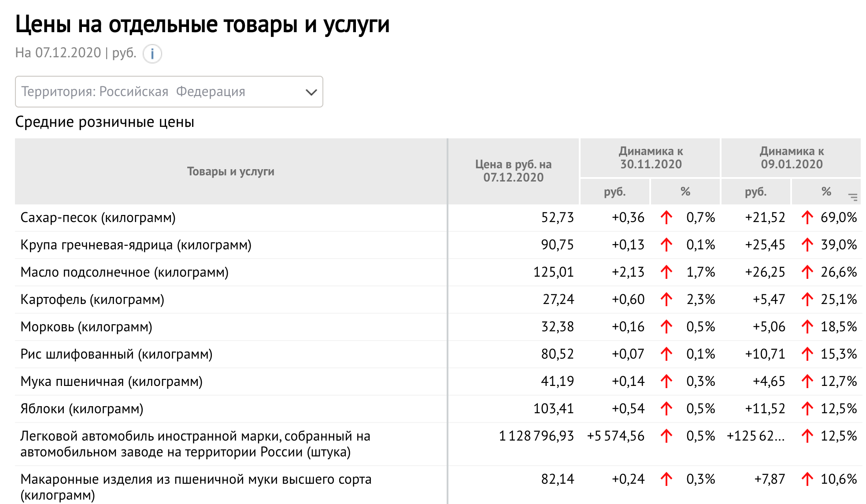Click the red arrow in Сахар-песок weekly change

pos(666,217)
